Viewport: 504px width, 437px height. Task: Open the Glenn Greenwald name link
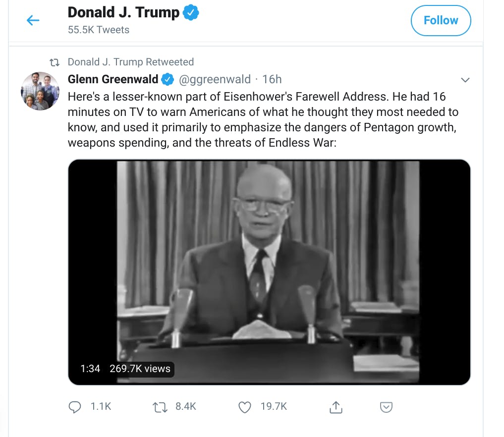pyautogui.click(x=113, y=79)
